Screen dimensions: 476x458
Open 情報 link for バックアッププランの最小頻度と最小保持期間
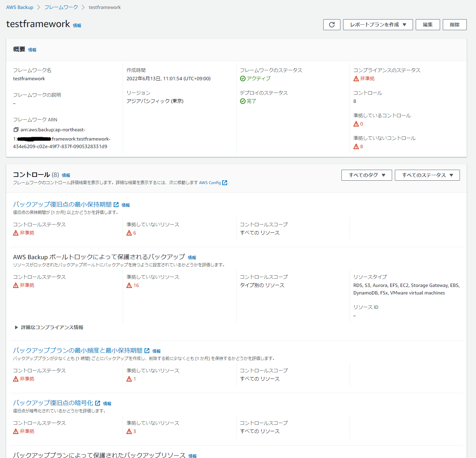[x=156, y=351]
